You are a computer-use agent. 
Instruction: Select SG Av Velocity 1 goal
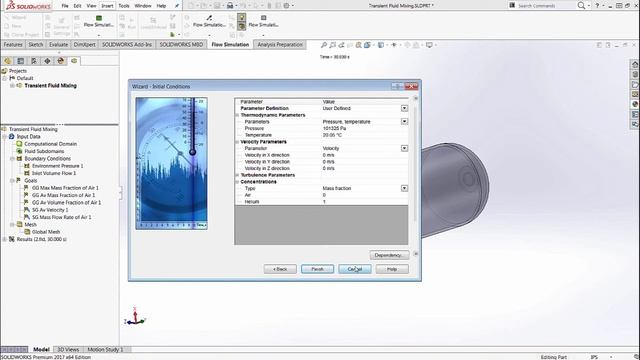(50, 210)
